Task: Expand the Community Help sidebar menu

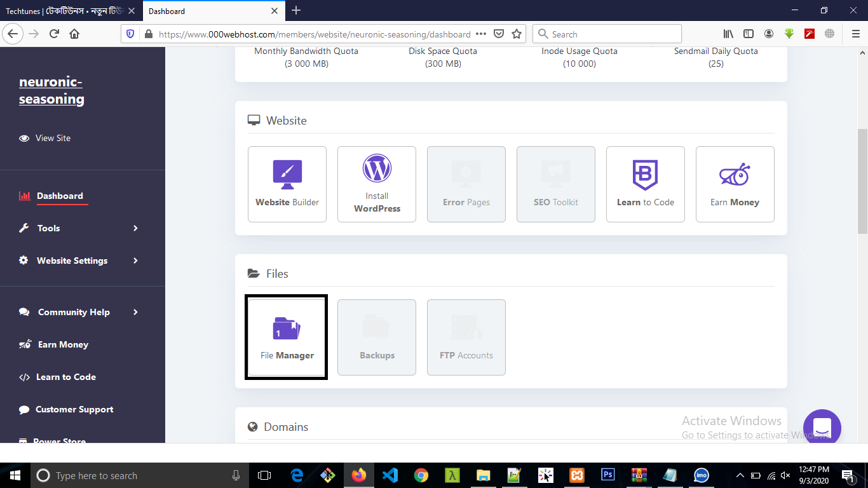Action: (79, 312)
